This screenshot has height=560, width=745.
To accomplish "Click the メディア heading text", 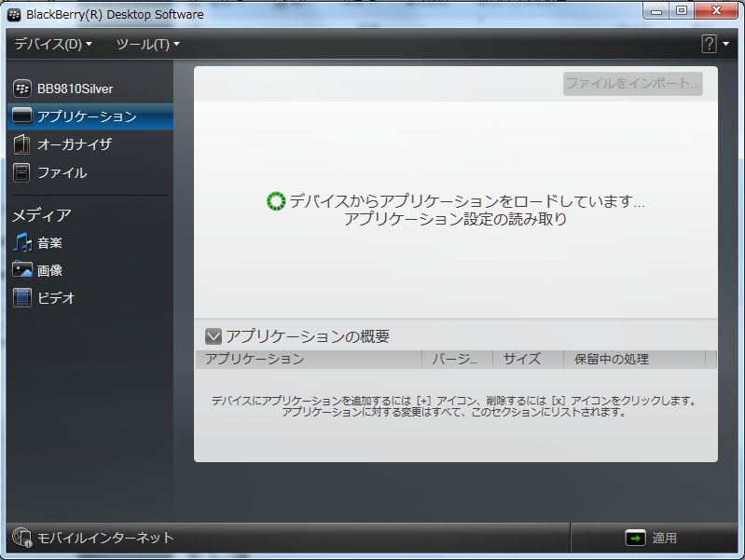I will coord(42,215).
